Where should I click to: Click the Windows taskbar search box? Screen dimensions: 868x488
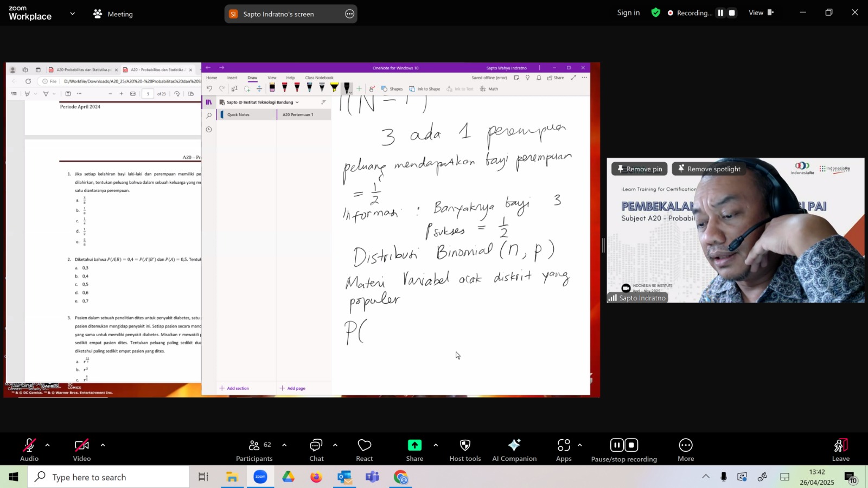point(108,477)
